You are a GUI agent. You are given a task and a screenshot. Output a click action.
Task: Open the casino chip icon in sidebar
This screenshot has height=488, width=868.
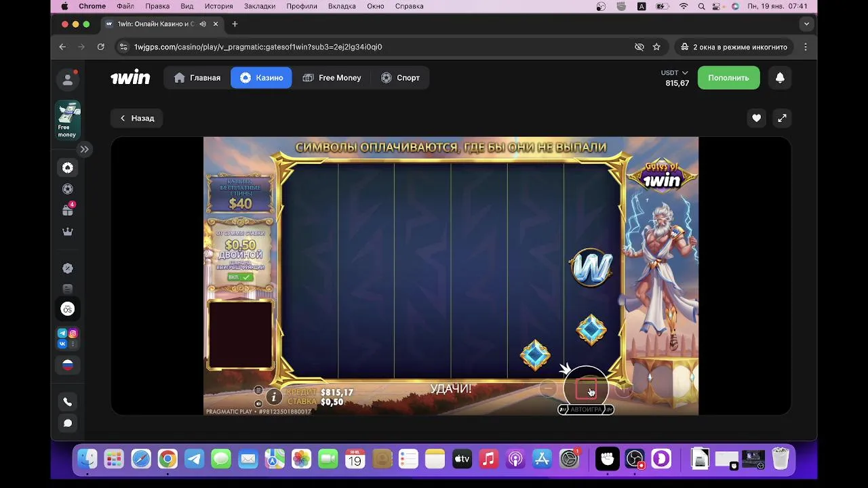pyautogui.click(x=68, y=167)
